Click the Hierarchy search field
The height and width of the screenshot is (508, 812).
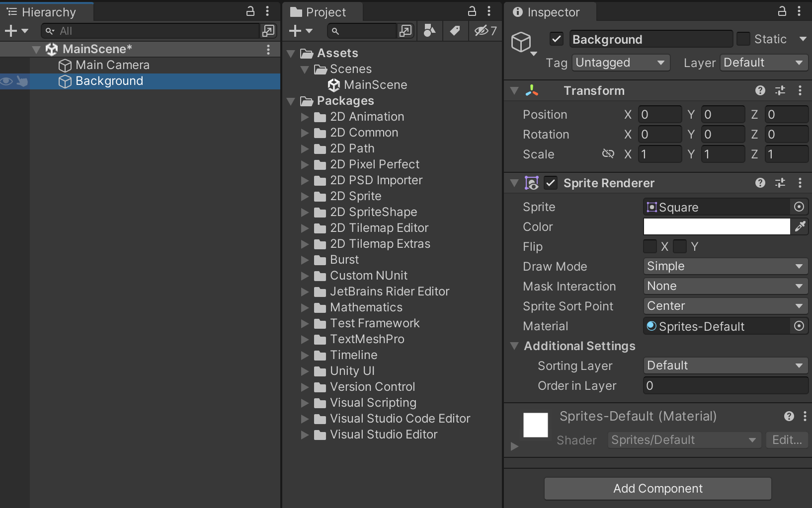tap(151, 31)
